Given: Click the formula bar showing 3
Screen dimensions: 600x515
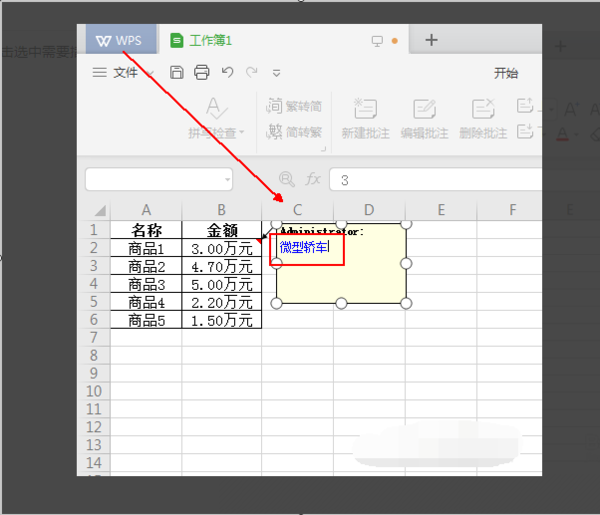Looking at the screenshot, I should click(435, 179).
